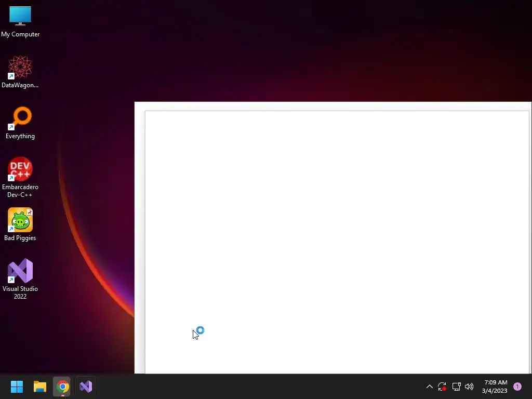Open File Explorer from the taskbar
The image size is (532, 399).
click(39, 387)
